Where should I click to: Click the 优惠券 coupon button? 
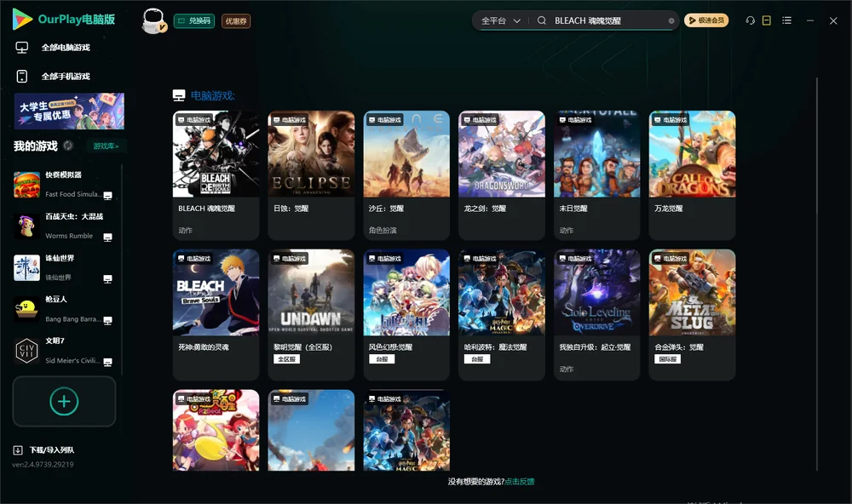[236, 21]
